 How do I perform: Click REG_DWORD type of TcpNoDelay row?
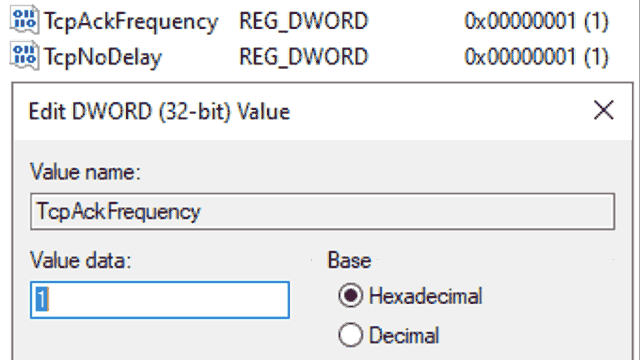[303, 57]
